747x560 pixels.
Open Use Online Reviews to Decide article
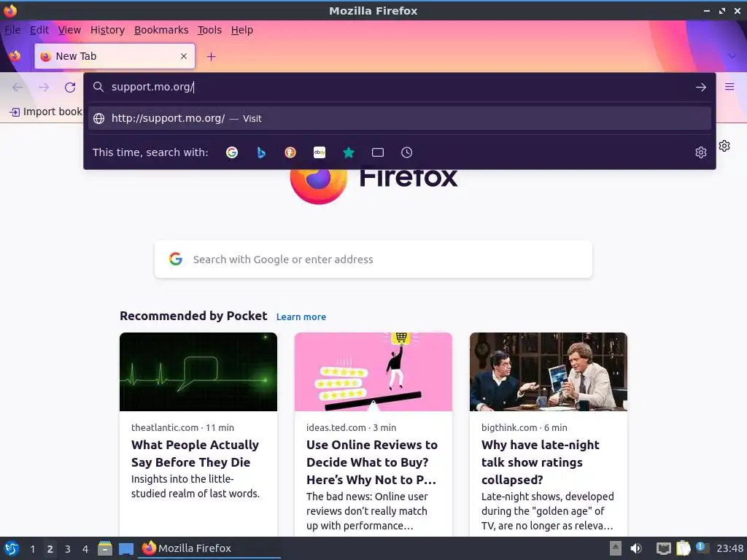tap(371, 462)
